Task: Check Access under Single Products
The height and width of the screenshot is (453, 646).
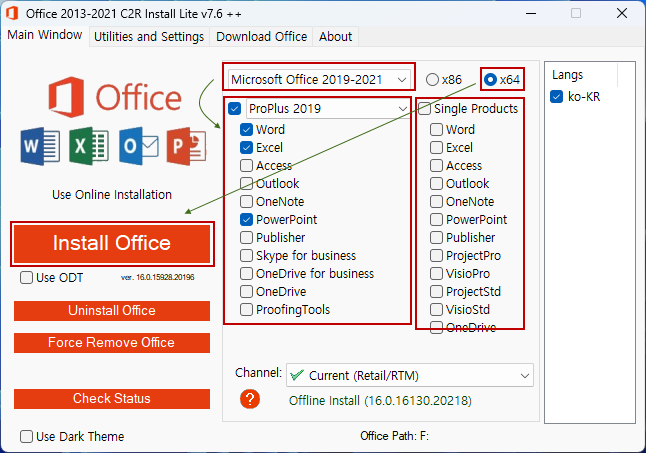Action: tap(436, 166)
